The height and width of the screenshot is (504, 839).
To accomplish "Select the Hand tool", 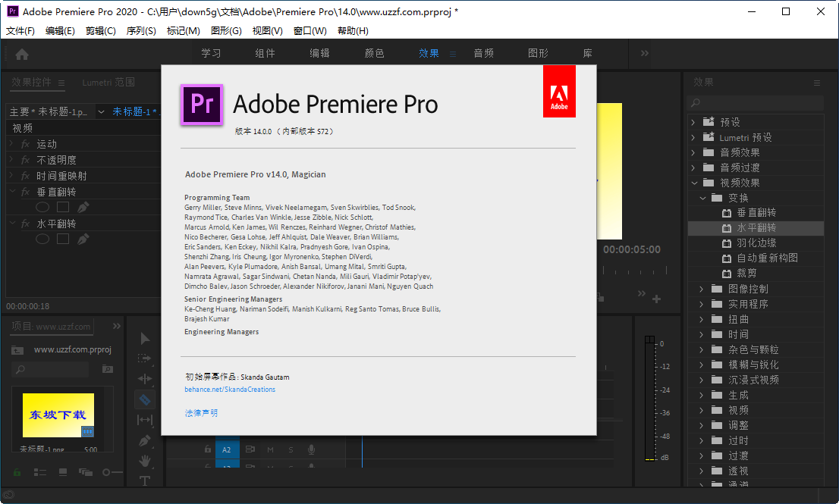I will coord(144,460).
